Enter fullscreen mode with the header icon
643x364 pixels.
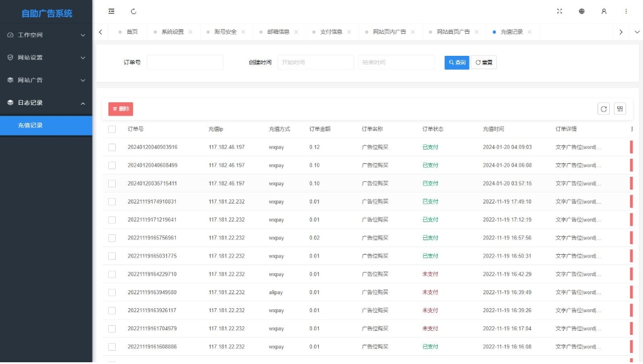click(x=559, y=12)
